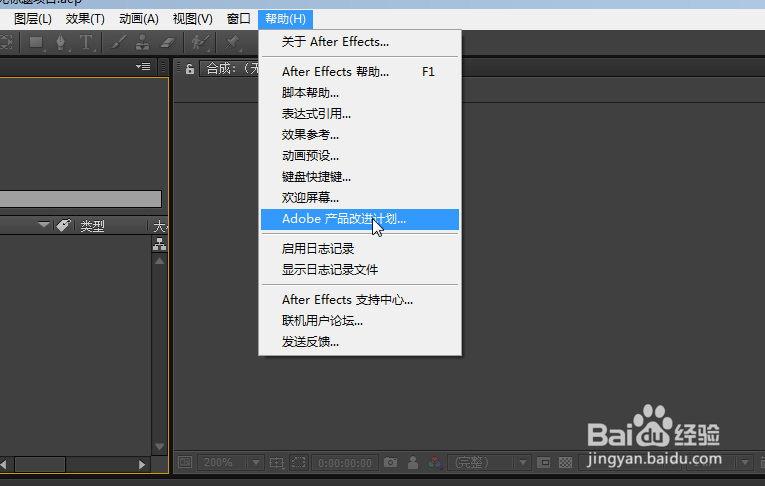Select the Rectangle shape tool
This screenshot has height=486, width=765.
point(36,43)
